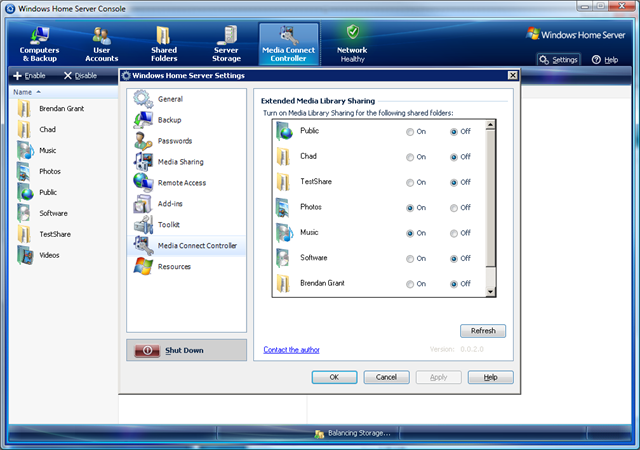Select Public folder icon in console list
Image resolution: width=640 pixels, height=450 pixels.
[25, 192]
